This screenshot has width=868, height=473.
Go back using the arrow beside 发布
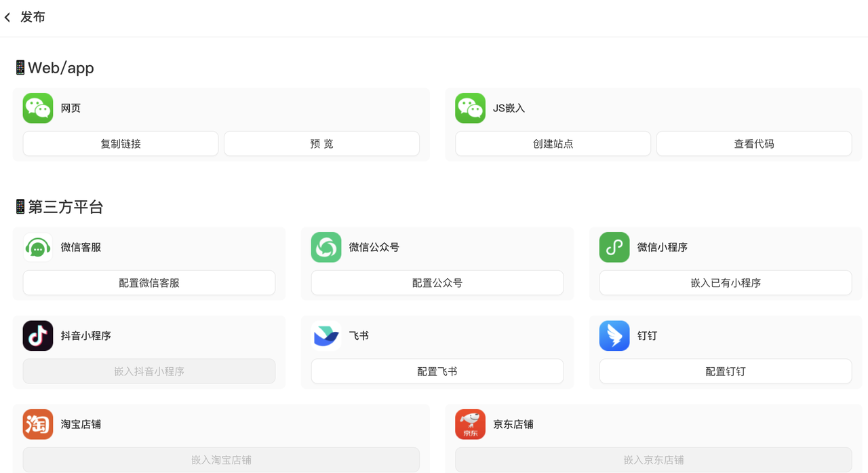click(x=7, y=18)
